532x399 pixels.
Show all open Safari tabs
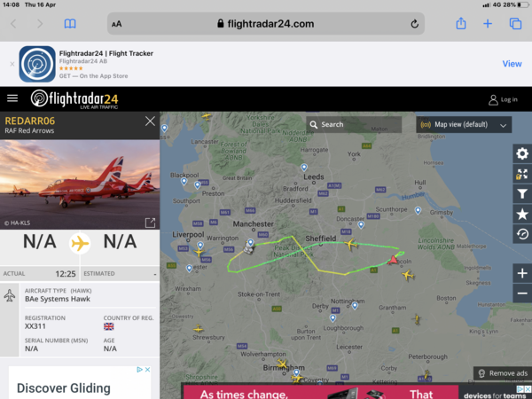point(515,23)
